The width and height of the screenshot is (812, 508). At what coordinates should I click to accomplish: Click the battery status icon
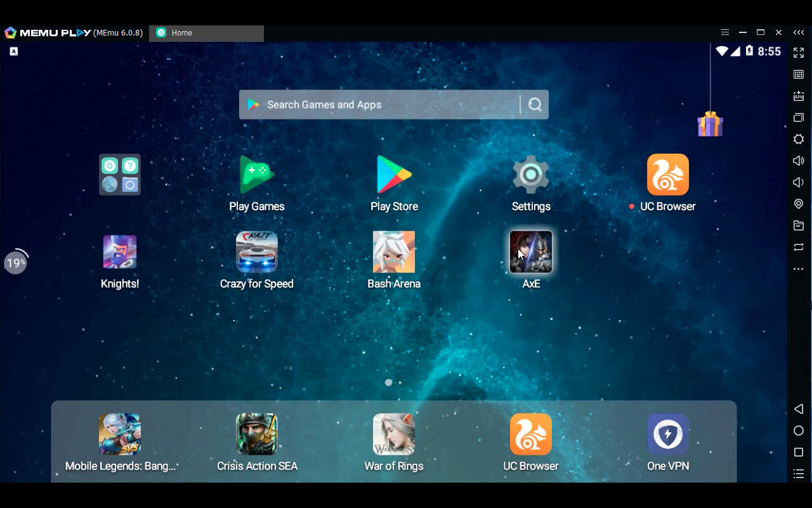749,51
